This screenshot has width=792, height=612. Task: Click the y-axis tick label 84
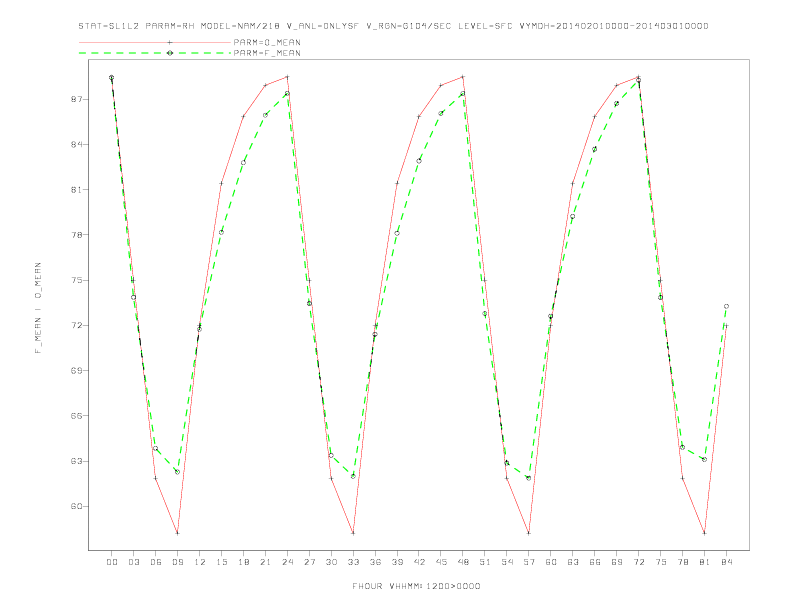pos(76,144)
